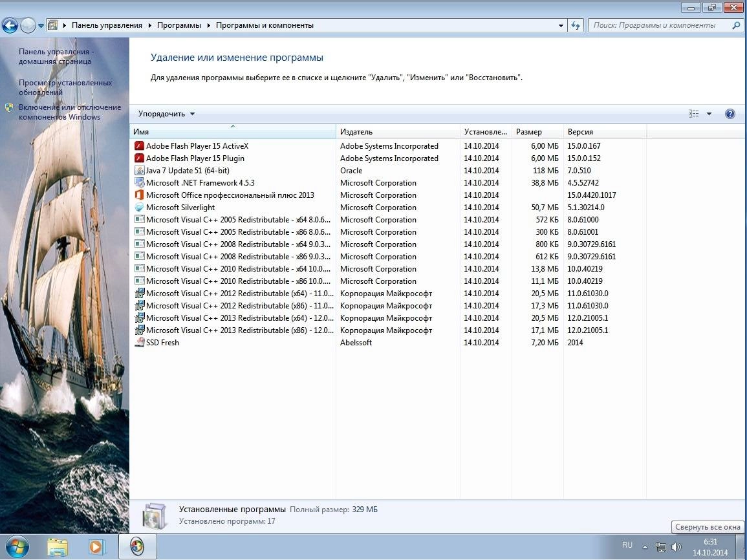Click version 15.0.4420.1017 cell
The width and height of the screenshot is (747, 560).
[x=592, y=195]
